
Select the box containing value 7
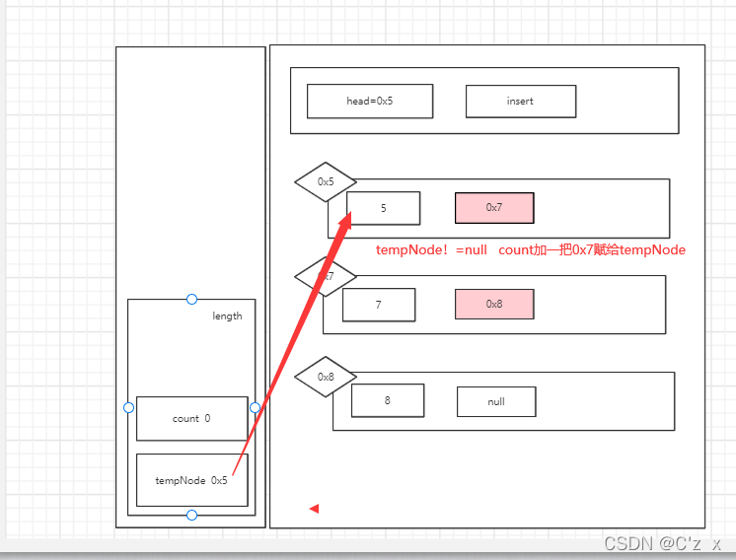[379, 305]
